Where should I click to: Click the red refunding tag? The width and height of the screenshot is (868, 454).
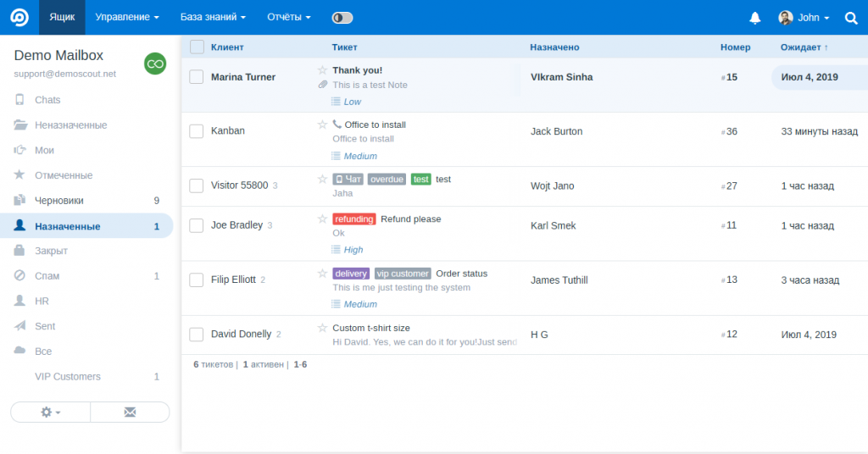(354, 219)
